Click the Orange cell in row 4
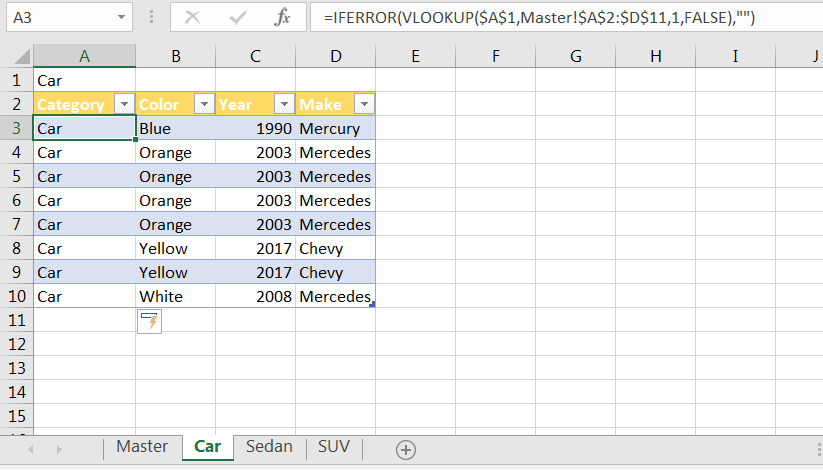 pyautogui.click(x=176, y=152)
